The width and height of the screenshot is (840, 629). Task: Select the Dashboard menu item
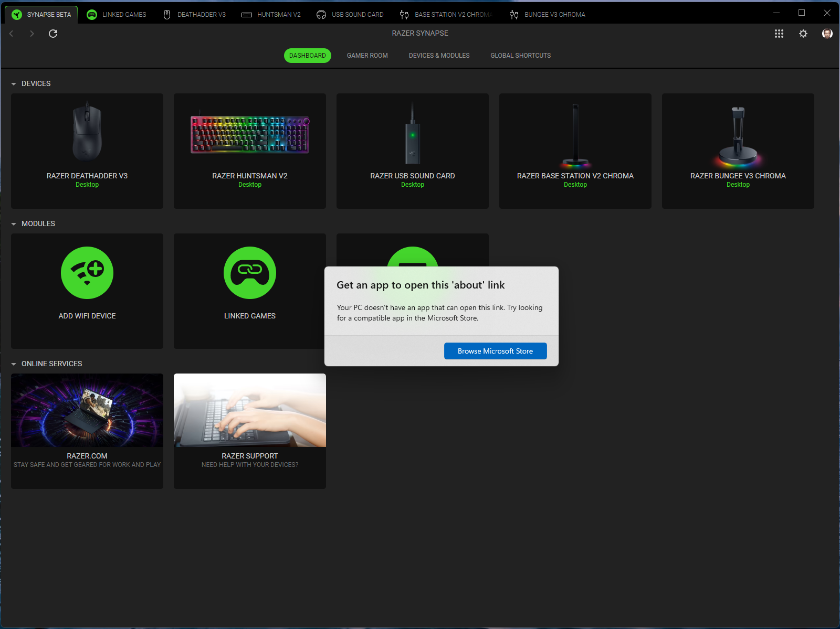pyautogui.click(x=308, y=56)
